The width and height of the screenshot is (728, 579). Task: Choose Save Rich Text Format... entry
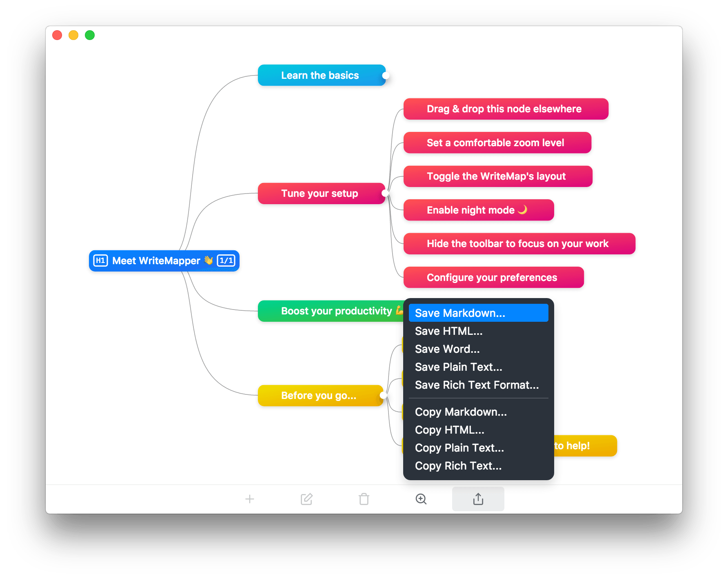tap(479, 385)
